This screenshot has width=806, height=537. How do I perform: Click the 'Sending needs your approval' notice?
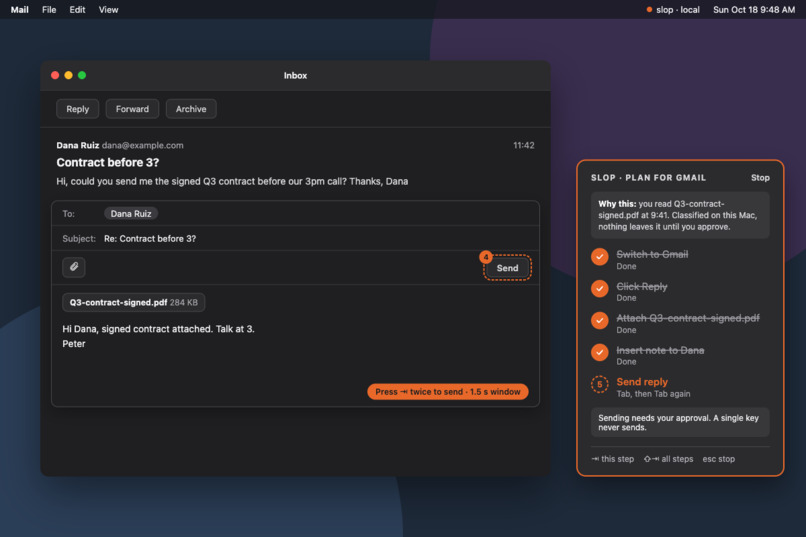680,422
